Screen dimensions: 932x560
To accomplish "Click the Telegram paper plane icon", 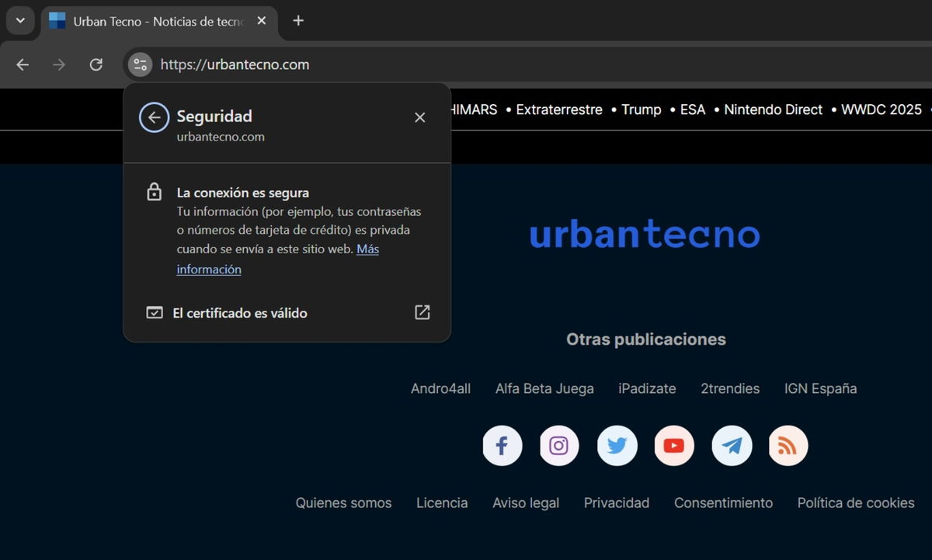I will (x=731, y=445).
